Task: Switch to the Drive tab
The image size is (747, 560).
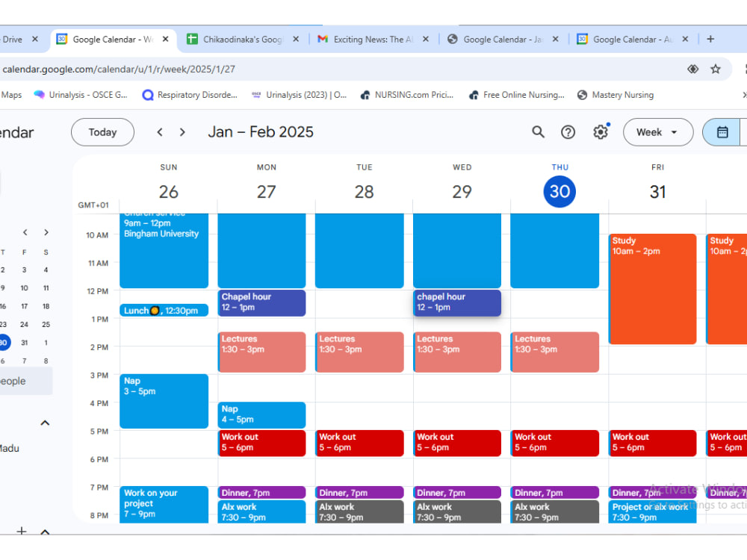Action: point(19,39)
